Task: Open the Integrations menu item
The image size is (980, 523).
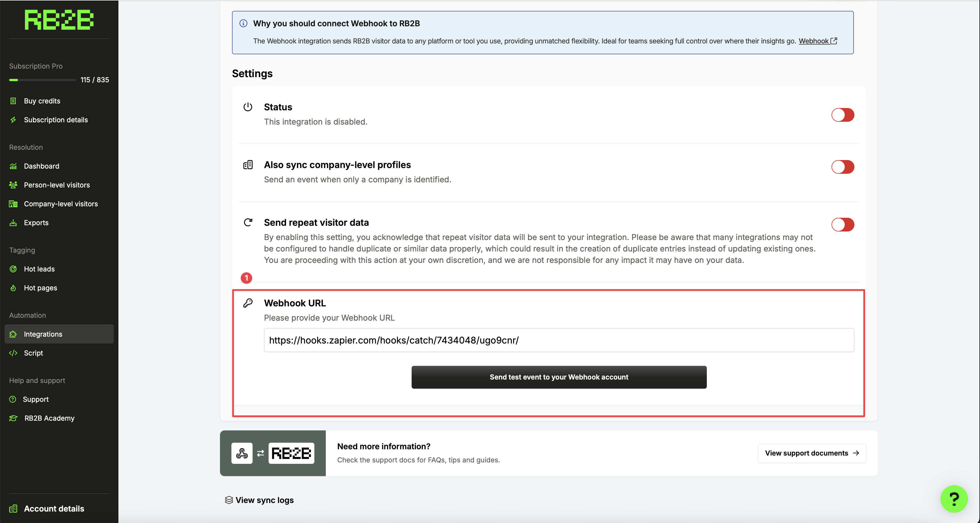Action: 43,334
